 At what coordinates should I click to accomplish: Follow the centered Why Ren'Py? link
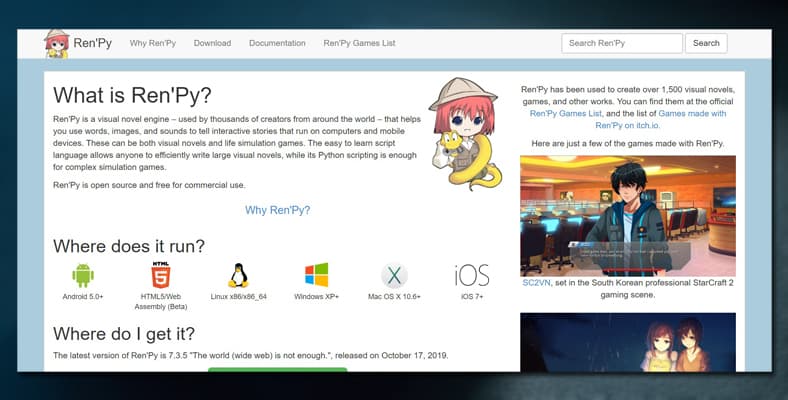pos(277,210)
